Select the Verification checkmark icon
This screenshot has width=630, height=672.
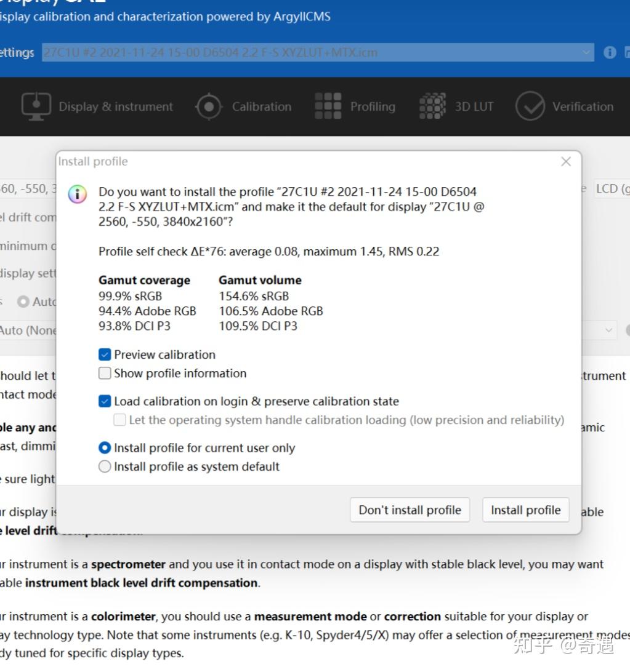(531, 106)
